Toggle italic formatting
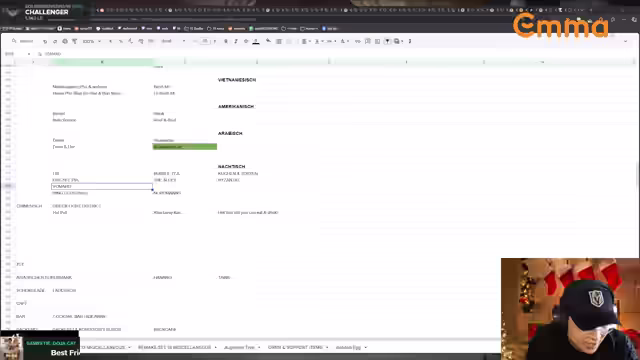 click(x=236, y=41)
